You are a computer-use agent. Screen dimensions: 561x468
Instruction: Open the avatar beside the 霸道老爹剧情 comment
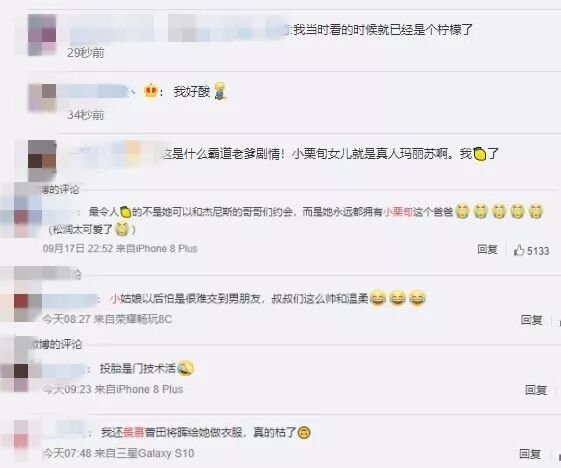[42, 161]
